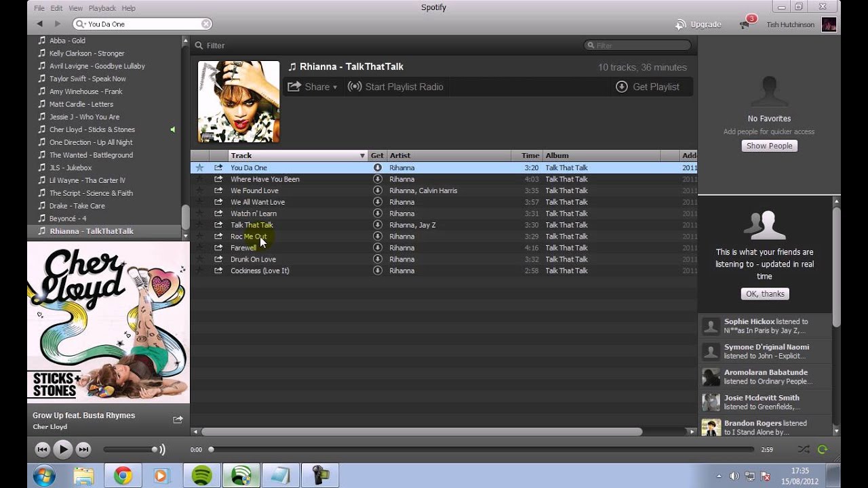Share the You Da One track
Image resolution: width=868 pixels, height=488 pixels.
click(218, 167)
